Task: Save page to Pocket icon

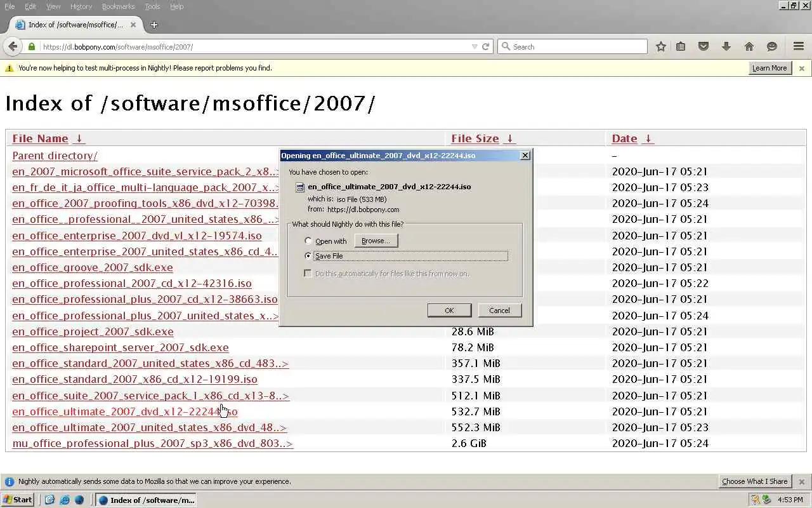Action: click(704, 46)
